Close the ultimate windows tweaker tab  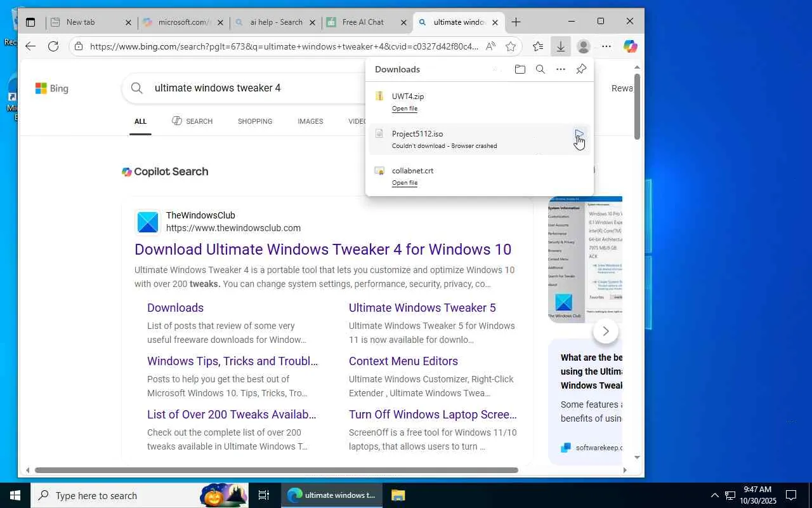click(x=495, y=22)
